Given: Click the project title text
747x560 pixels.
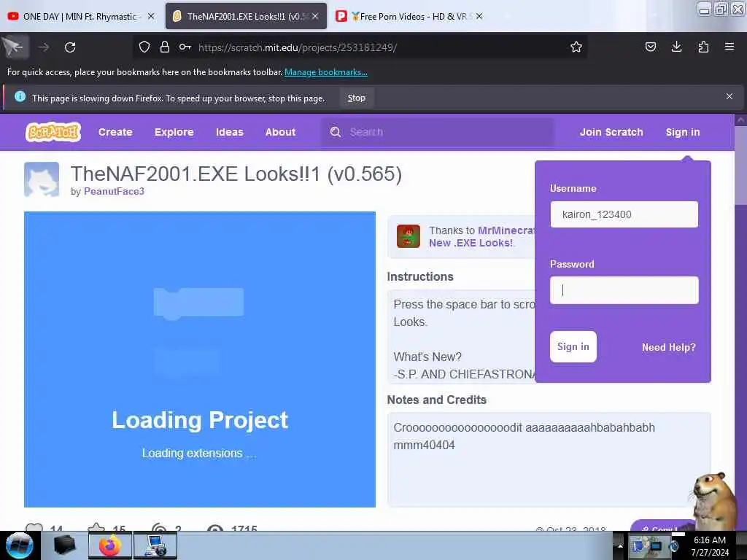Looking at the screenshot, I should (x=236, y=174).
